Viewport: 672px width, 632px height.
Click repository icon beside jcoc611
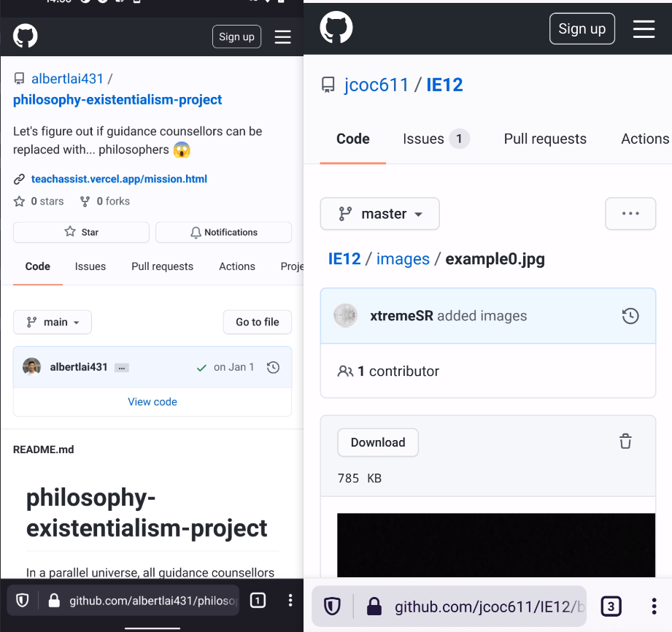point(328,85)
